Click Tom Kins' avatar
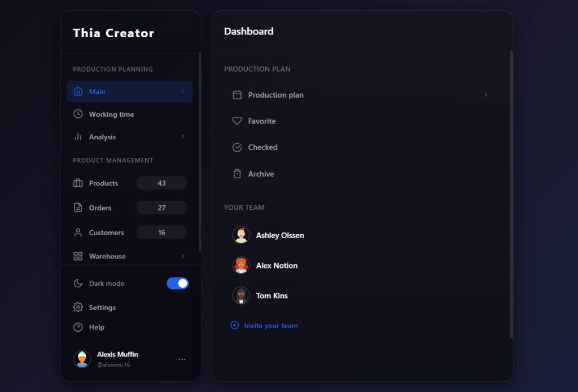 241,296
